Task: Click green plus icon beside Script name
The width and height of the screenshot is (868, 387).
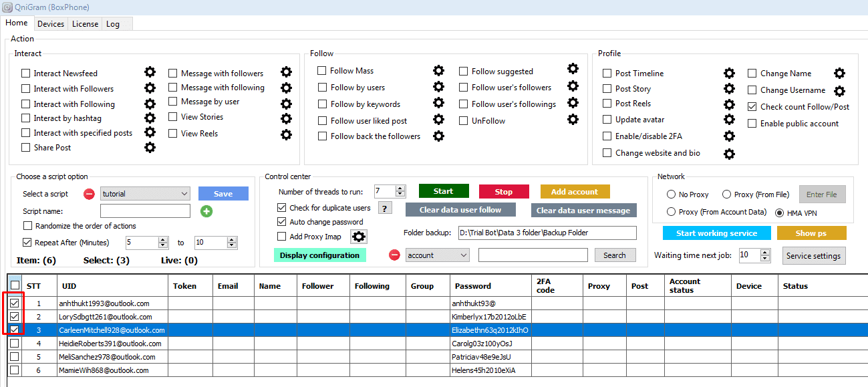Action: pyautogui.click(x=206, y=211)
